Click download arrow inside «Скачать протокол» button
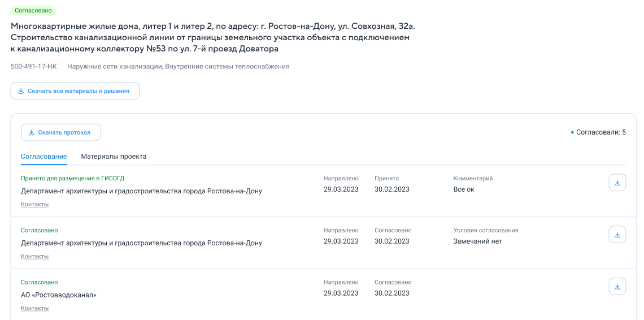 pyautogui.click(x=31, y=132)
